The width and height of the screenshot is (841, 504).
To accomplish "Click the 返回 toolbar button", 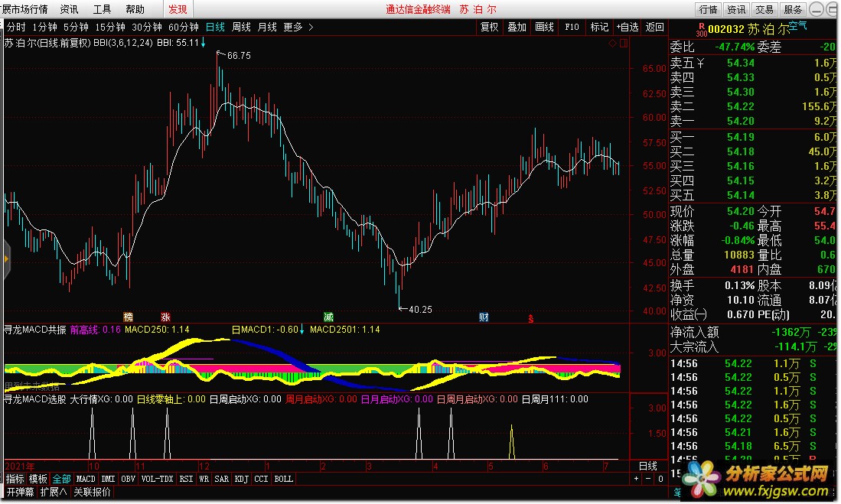I will click(654, 27).
